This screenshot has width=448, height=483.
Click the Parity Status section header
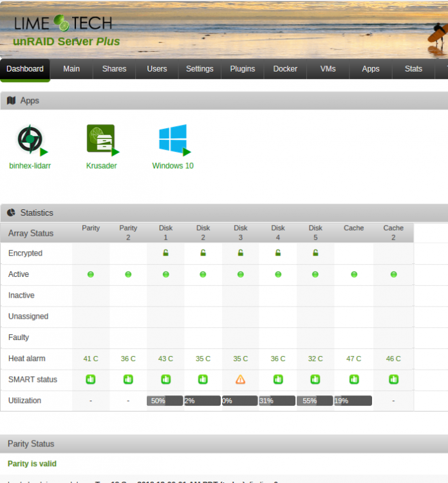[224, 444]
